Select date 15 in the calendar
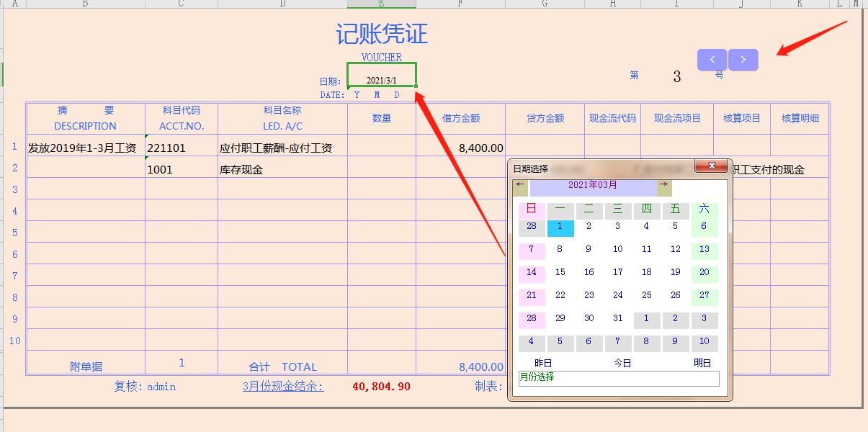Viewport: 868px width, 432px height. [x=560, y=272]
